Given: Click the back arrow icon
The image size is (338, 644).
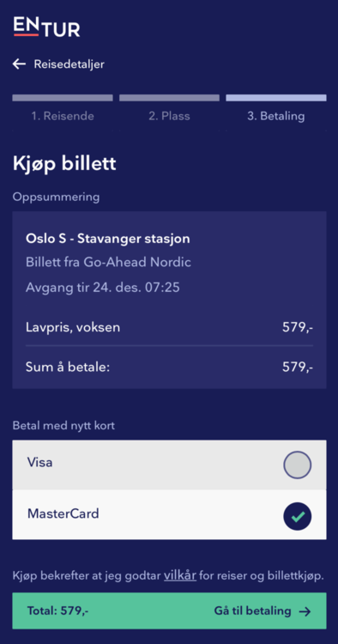Looking at the screenshot, I should click(x=19, y=64).
